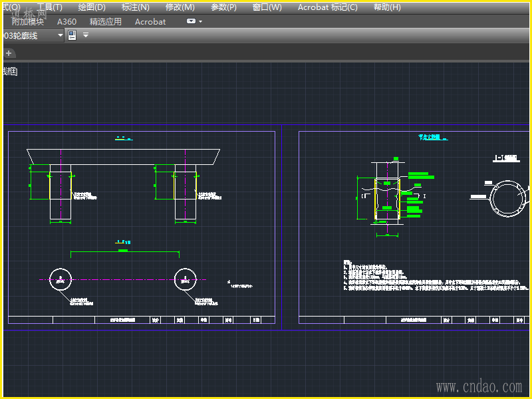Open the 参数(P) menu
Screen dimensions: 532x399
coord(223,7)
